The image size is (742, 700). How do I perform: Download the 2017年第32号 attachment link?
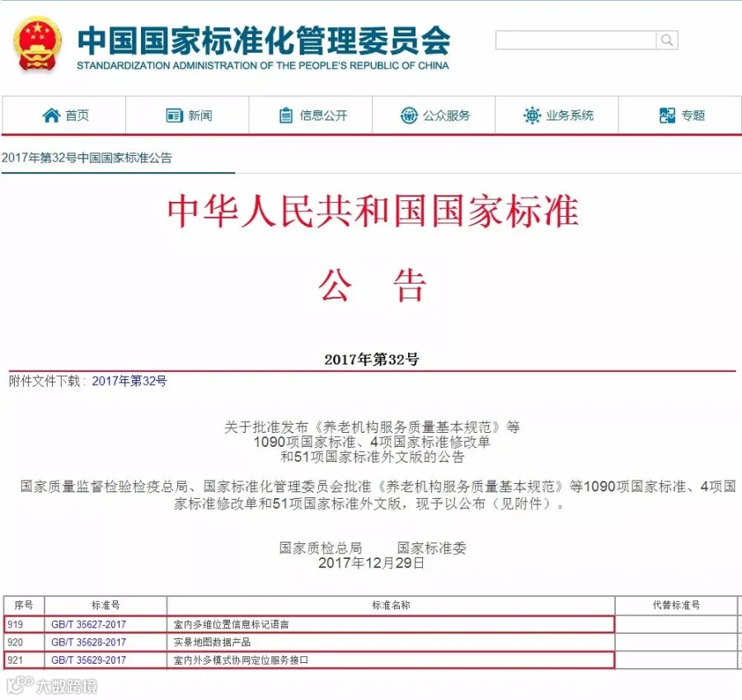pyautogui.click(x=129, y=381)
